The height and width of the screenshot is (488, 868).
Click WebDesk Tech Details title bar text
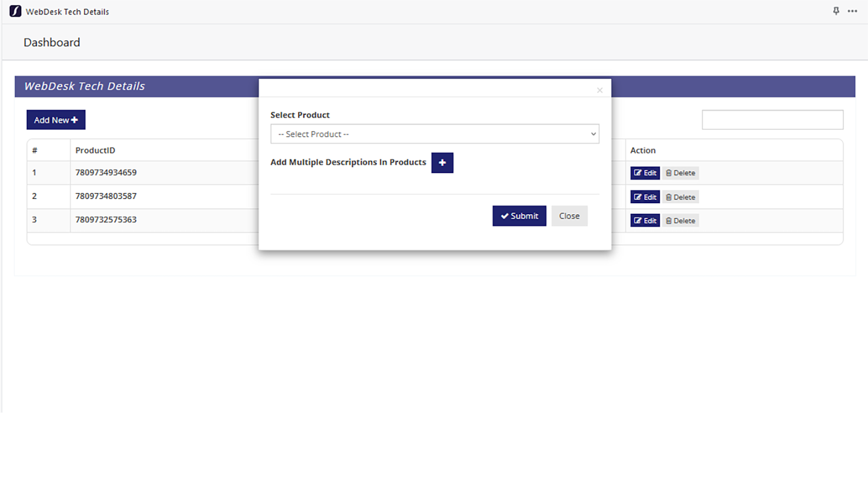click(67, 11)
